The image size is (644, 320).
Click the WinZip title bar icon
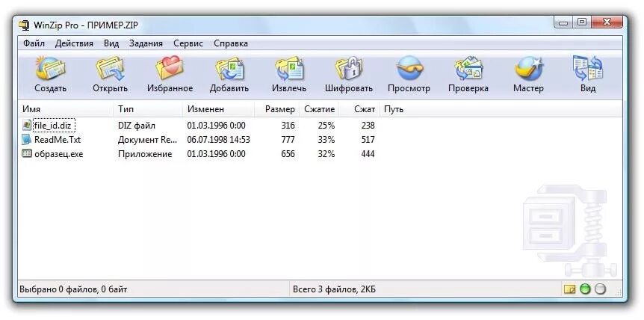coord(24,25)
